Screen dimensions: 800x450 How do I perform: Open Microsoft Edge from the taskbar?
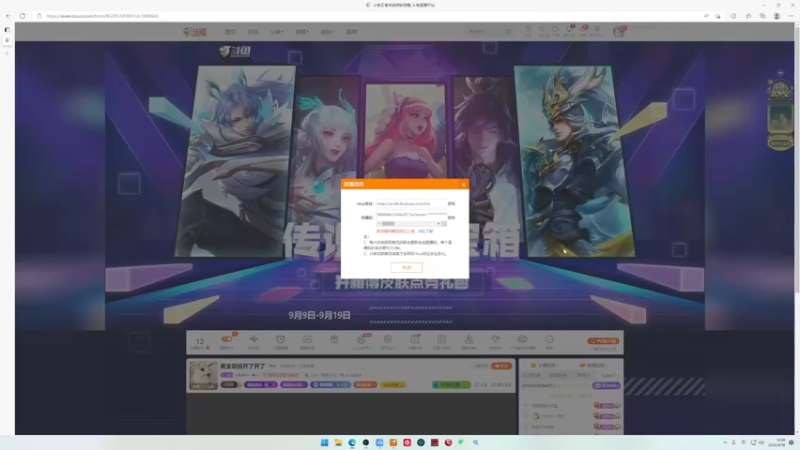(352, 442)
